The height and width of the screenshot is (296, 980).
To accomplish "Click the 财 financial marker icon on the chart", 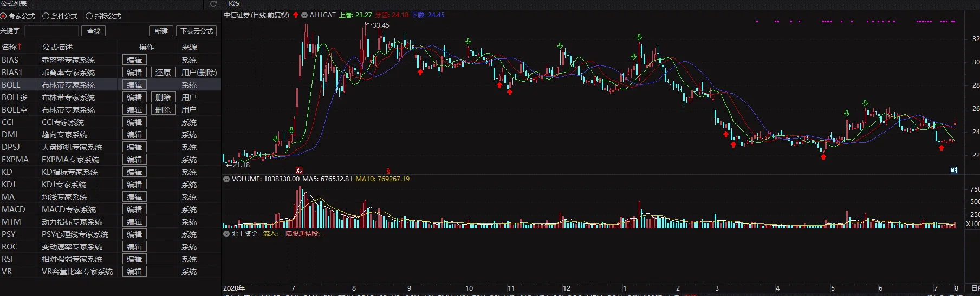I will (954, 170).
